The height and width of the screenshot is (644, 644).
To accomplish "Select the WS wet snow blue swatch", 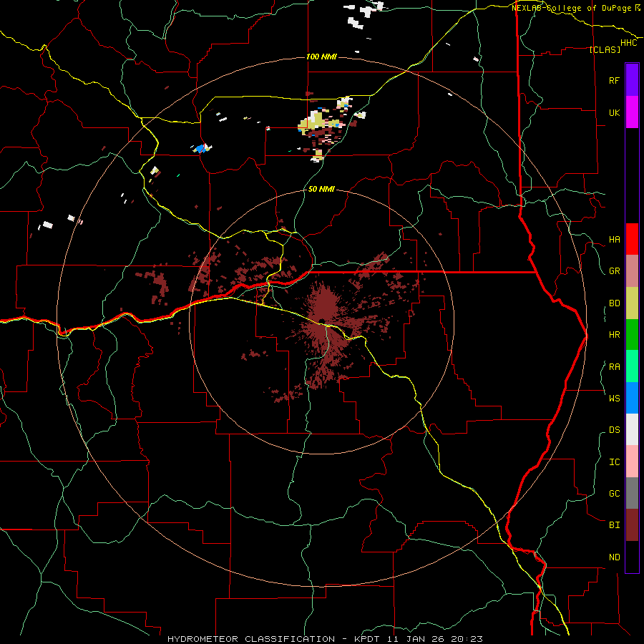I will click(632, 398).
